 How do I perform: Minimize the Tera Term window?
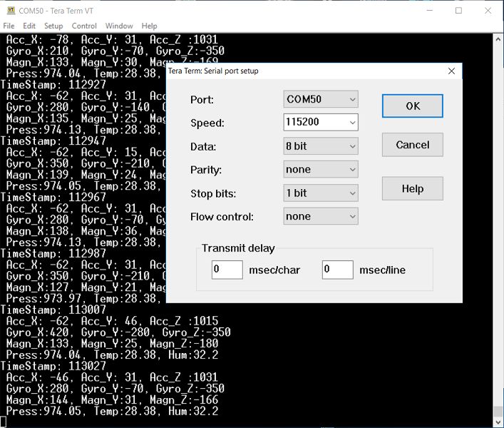[429, 11]
